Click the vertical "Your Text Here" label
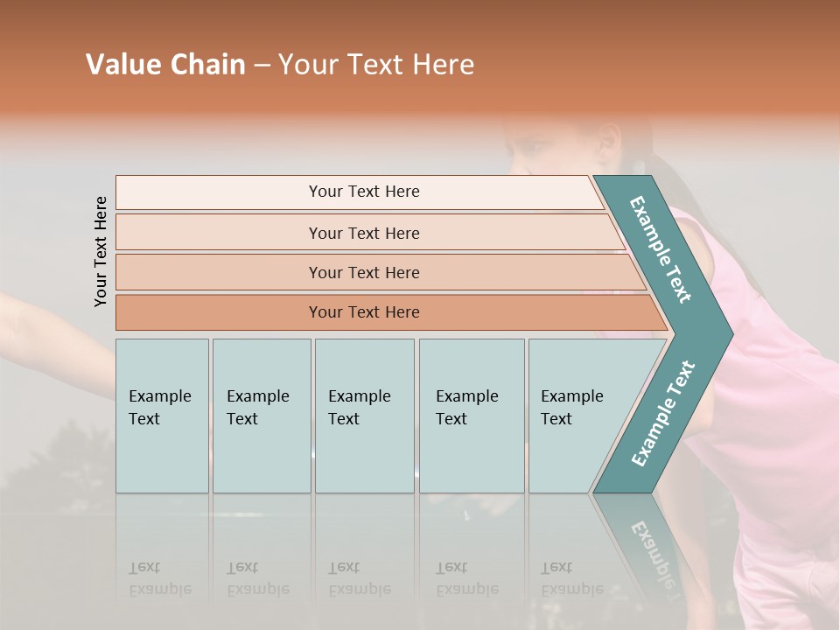This screenshot has width=840, height=630. (x=101, y=251)
